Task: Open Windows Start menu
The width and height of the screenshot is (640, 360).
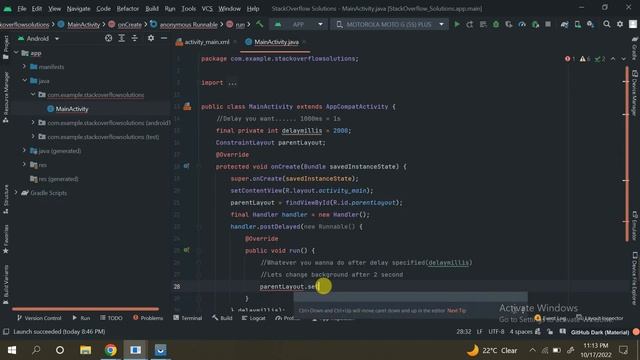Action: point(12,350)
